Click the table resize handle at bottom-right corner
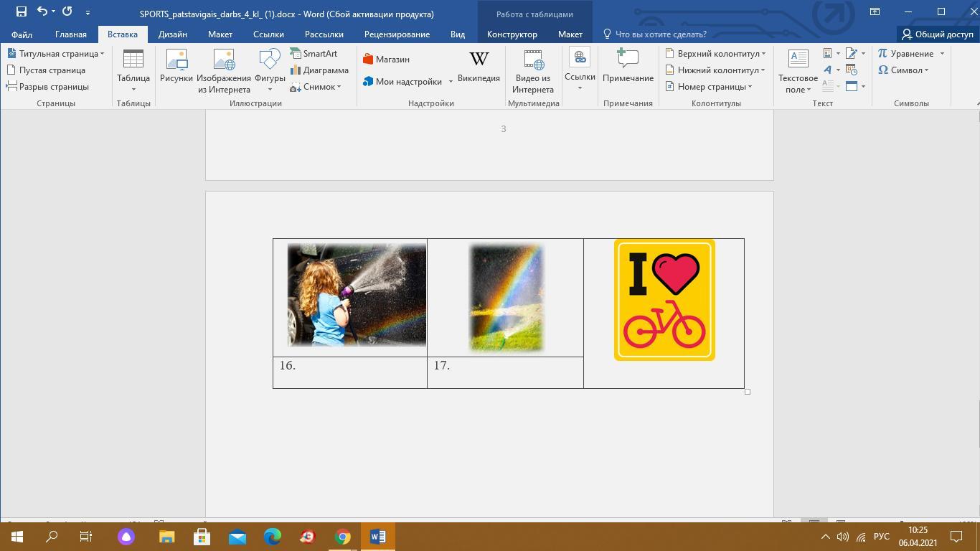The width and height of the screenshot is (980, 551). pos(748,392)
